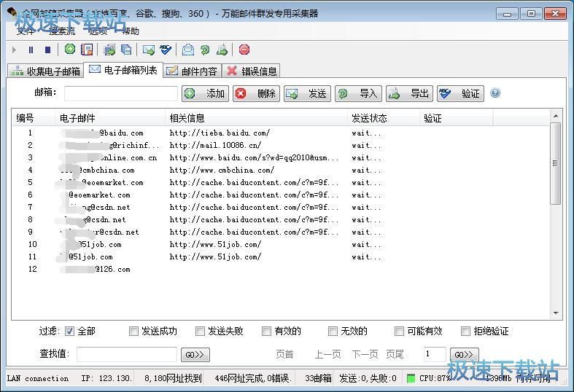Enable the 发送失败 filter checkbox
The height and width of the screenshot is (392, 574).
(x=200, y=332)
